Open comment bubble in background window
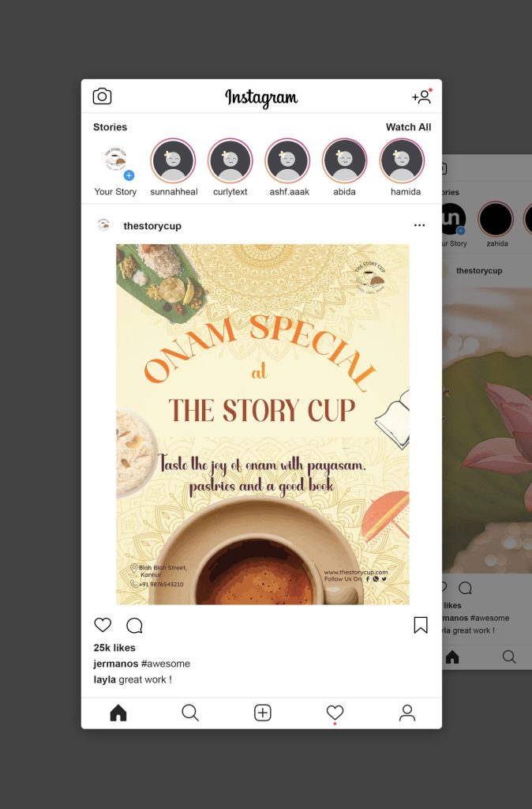Screen dimensions: 532x809 (x=465, y=588)
